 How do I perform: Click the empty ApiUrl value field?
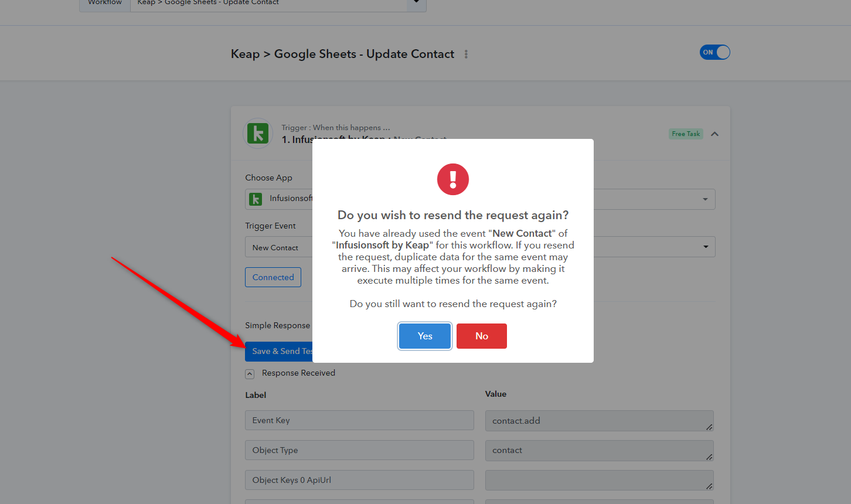(599, 481)
